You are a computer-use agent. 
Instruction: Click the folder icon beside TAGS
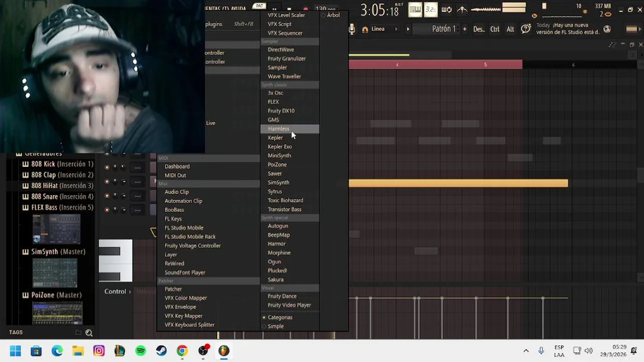pos(78,332)
